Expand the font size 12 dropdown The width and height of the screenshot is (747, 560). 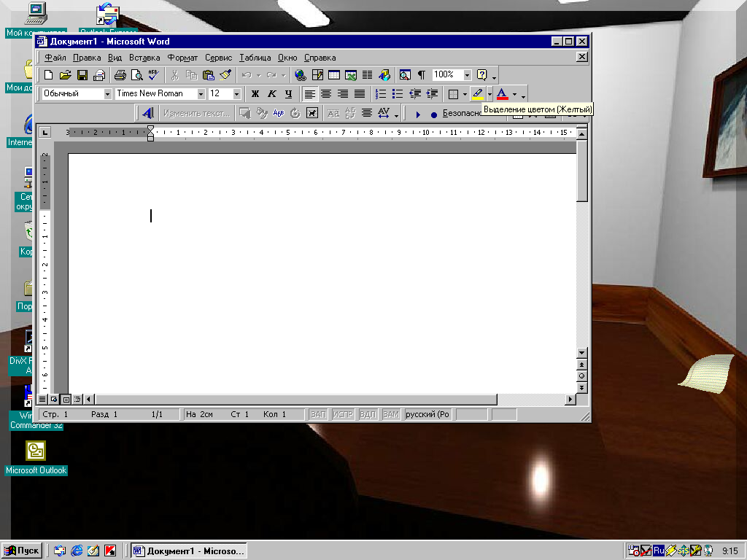coord(237,94)
